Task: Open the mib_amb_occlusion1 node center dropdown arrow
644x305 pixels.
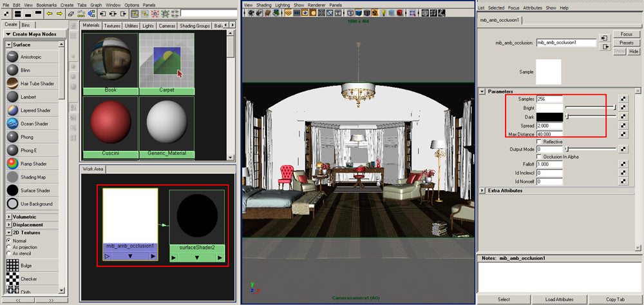Action: pyautogui.click(x=130, y=256)
